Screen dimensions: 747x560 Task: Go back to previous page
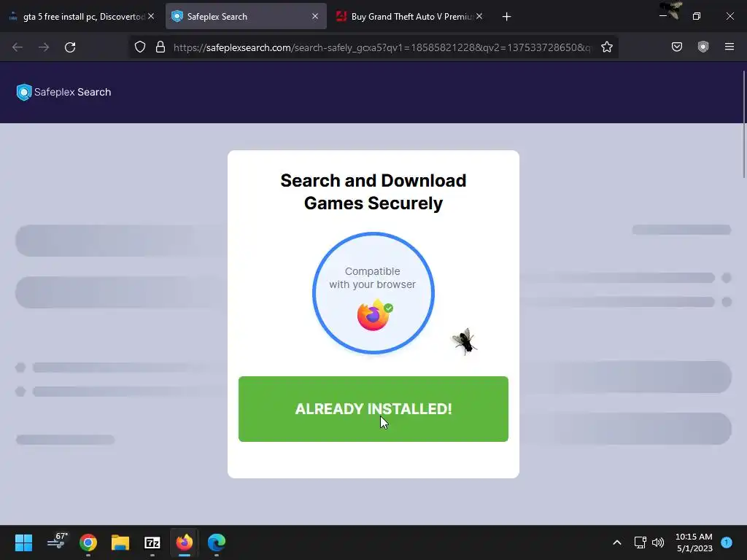[18, 47]
